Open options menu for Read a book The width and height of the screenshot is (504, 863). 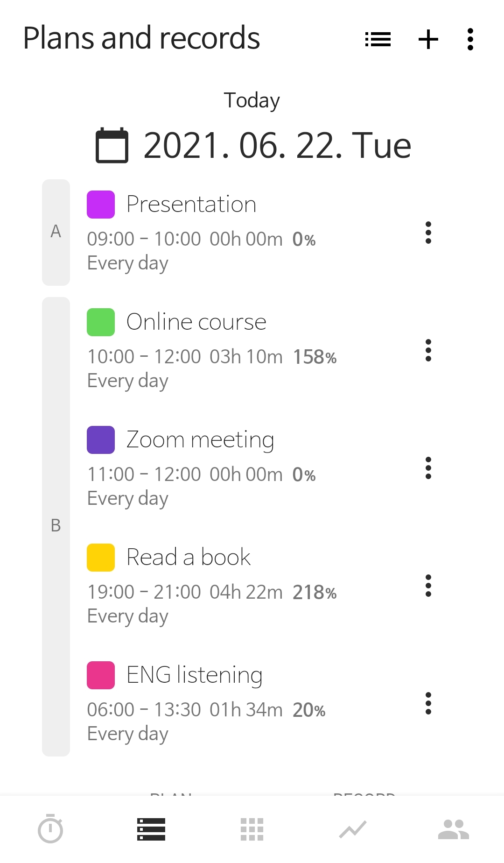tap(428, 586)
